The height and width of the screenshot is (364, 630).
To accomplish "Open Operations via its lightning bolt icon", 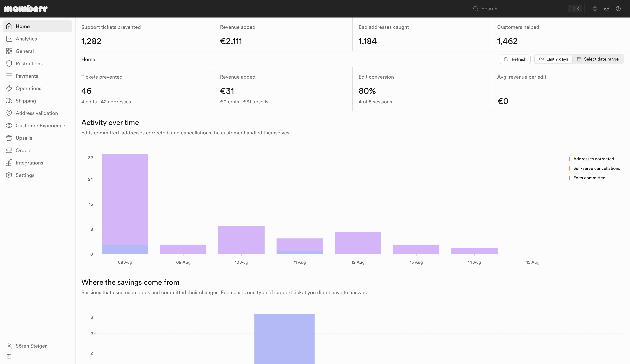I will pos(9,88).
